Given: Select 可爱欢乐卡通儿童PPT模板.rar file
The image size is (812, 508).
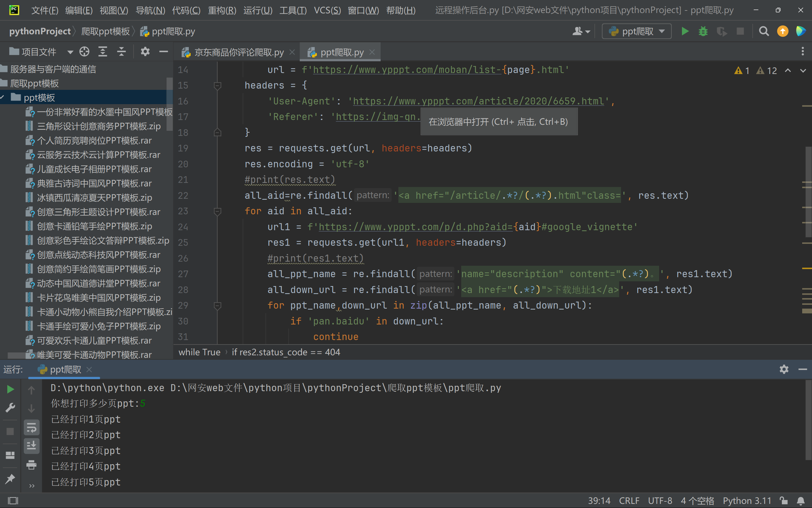Looking at the screenshot, I should coord(94,340).
